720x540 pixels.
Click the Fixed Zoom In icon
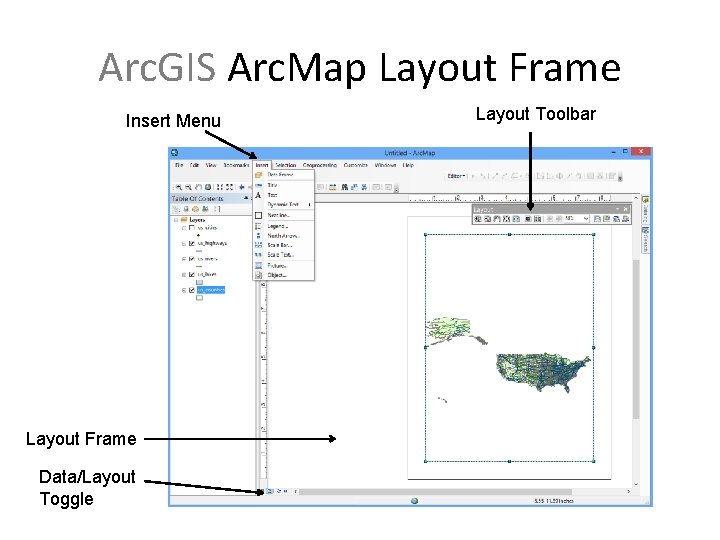(x=220, y=187)
